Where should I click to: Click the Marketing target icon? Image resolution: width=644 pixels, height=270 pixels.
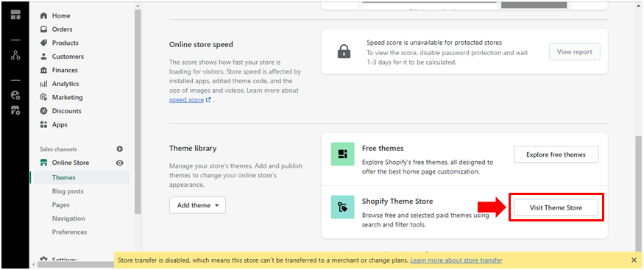point(43,97)
